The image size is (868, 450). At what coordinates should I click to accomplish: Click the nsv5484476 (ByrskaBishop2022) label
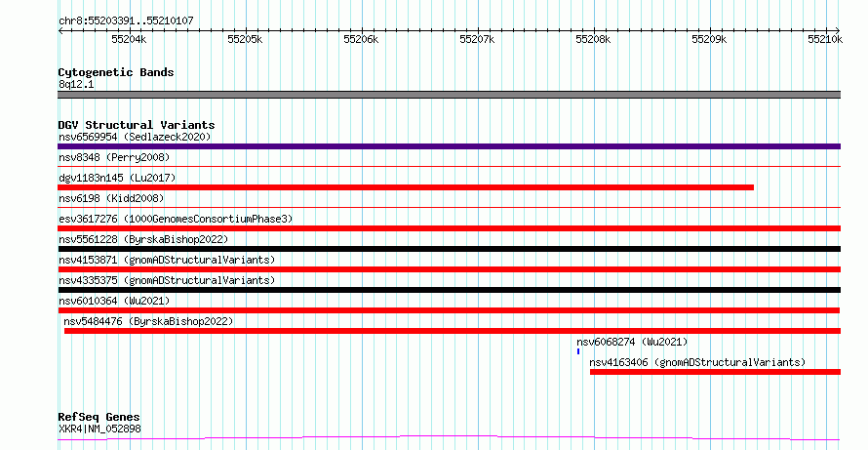tap(148, 321)
